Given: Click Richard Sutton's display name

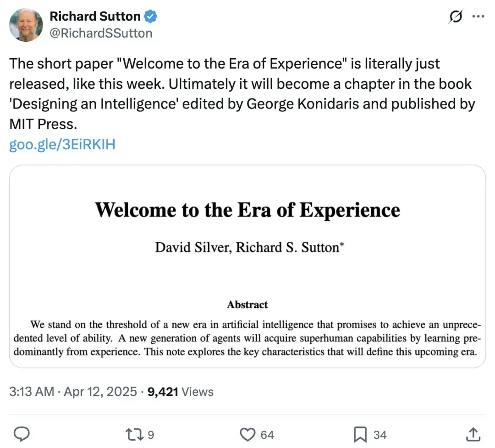Looking at the screenshot, I should click(x=95, y=16).
